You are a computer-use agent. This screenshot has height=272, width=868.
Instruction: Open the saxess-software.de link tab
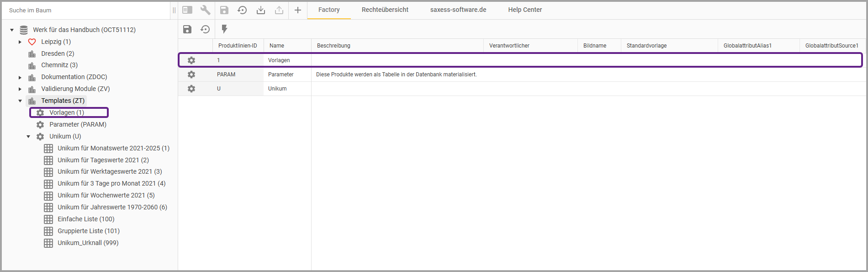[x=458, y=10]
